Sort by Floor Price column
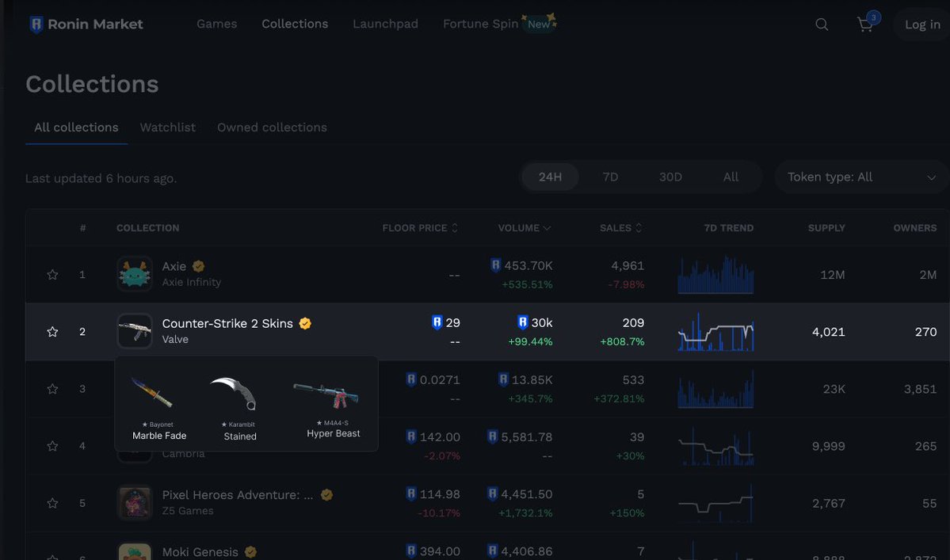This screenshot has height=560, width=950. coord(420,228)
